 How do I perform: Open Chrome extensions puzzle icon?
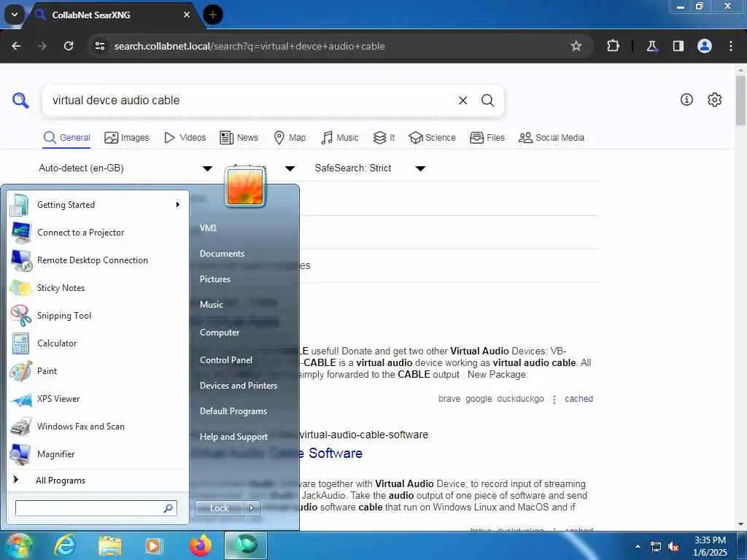613,46
